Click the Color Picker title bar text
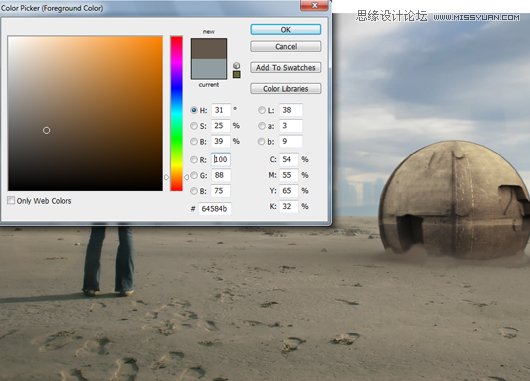This screenshot has width=530, height=381. coord(52,8)
